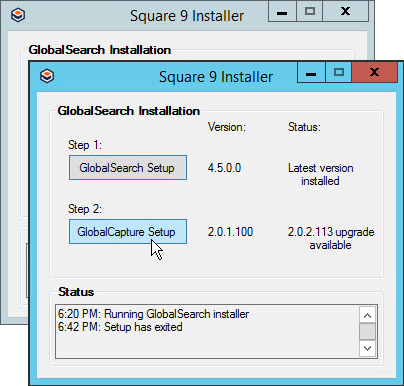Click 'Latest version installed' status text
Screen dimensions: 404x386
coord(320,174)
